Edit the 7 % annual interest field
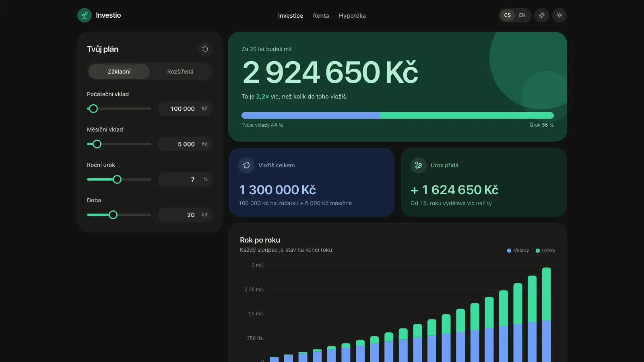 pos(185,179)
